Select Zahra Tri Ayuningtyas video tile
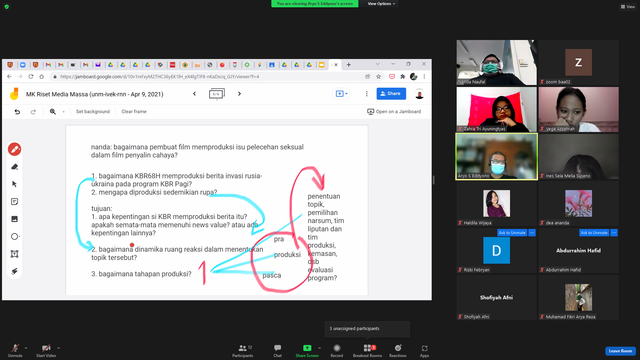This screenshot has width=640, height=360. click(496, 109)
